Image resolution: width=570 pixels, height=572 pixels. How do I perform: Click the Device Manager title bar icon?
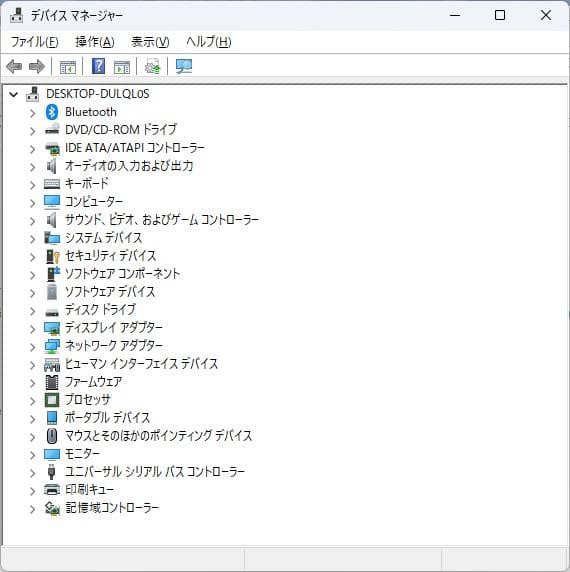(16, 15)
